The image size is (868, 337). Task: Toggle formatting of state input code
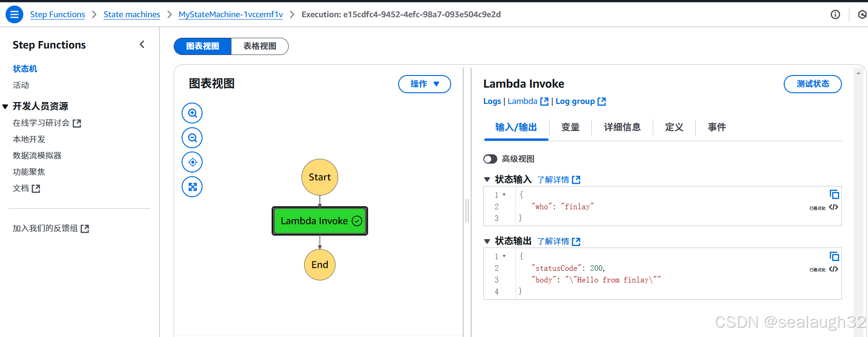click(834, 207)
